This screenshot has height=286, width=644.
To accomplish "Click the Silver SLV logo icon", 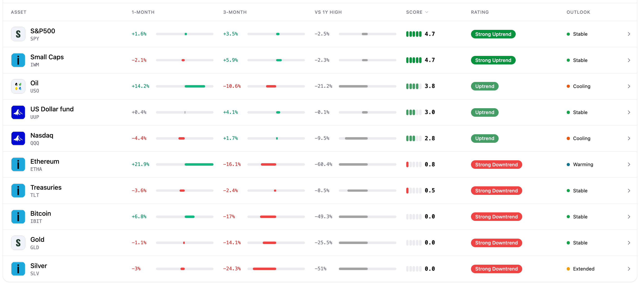I will point(18,269).
